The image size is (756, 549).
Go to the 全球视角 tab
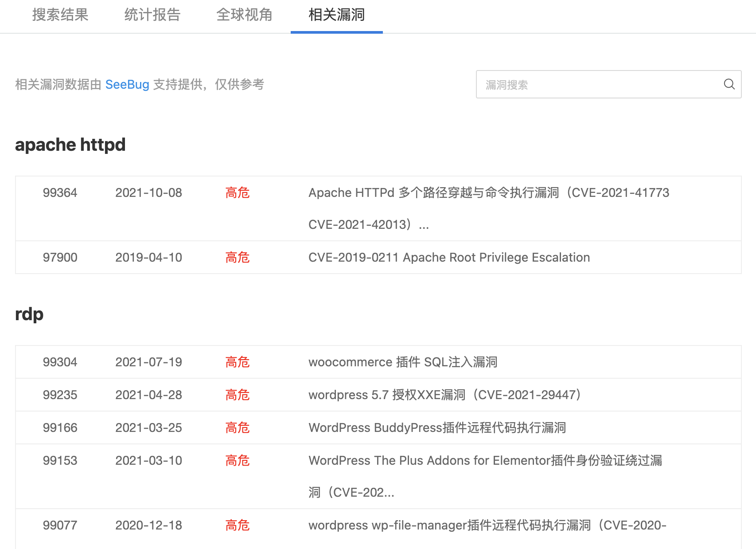(245, 15)
